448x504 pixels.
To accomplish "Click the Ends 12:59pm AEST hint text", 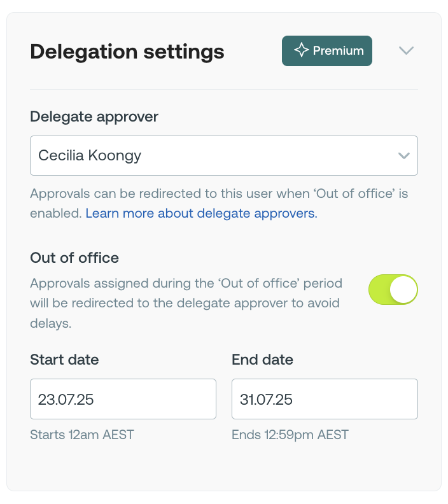I will pos(290,435).
